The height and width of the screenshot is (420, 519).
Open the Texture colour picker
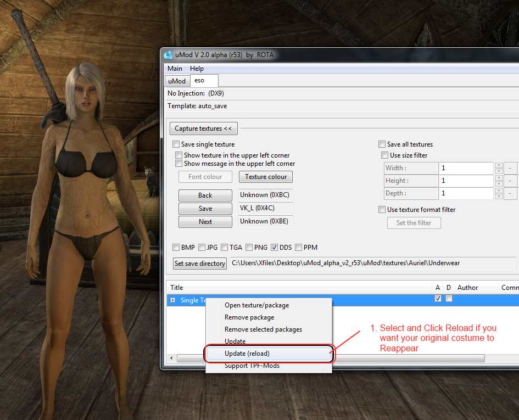click(x=266, y=177)
